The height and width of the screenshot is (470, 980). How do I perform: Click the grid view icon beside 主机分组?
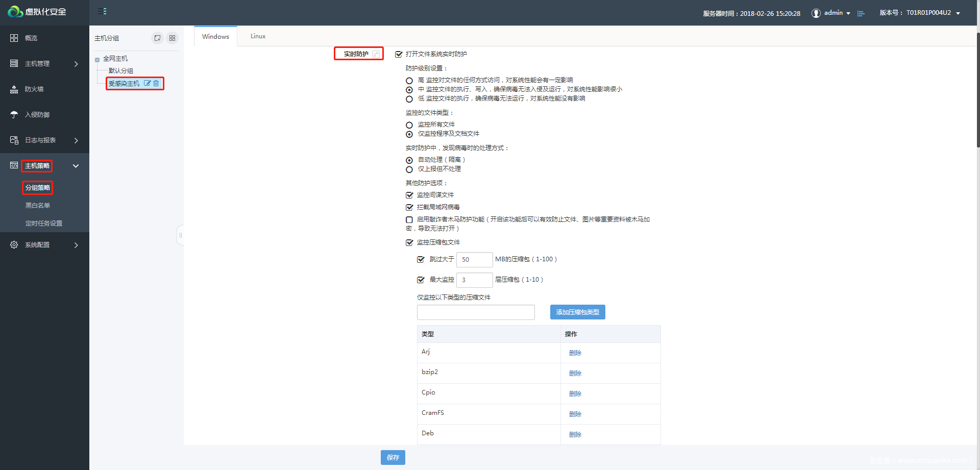173,38
